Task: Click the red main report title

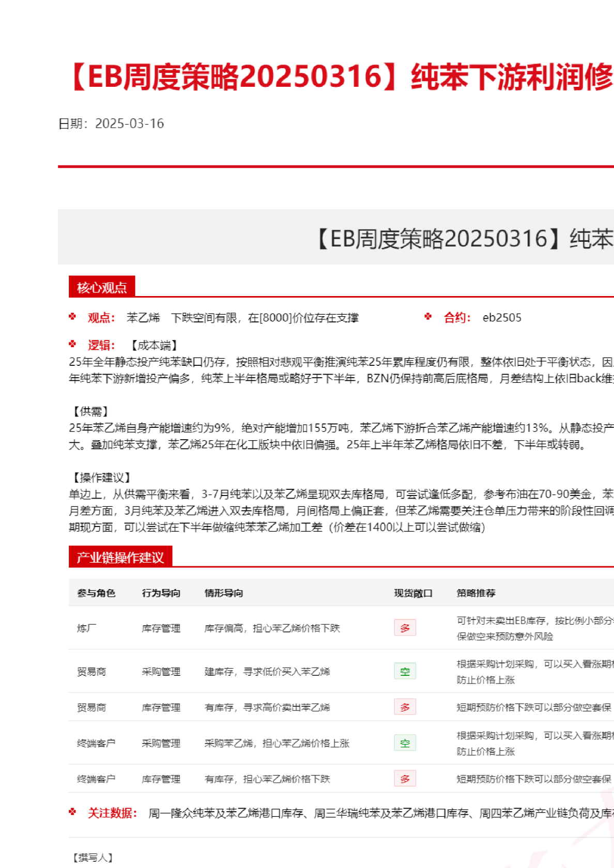Action: click(341, 76)
